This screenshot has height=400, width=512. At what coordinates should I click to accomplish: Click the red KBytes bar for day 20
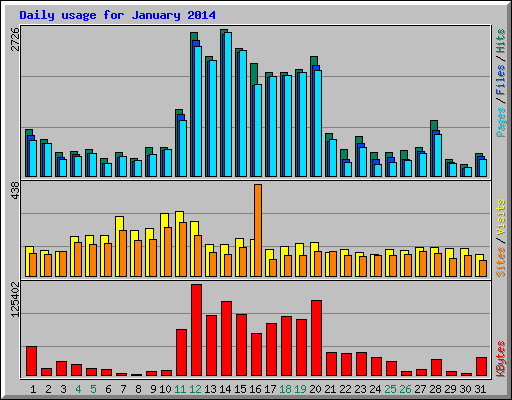[316, 338]
